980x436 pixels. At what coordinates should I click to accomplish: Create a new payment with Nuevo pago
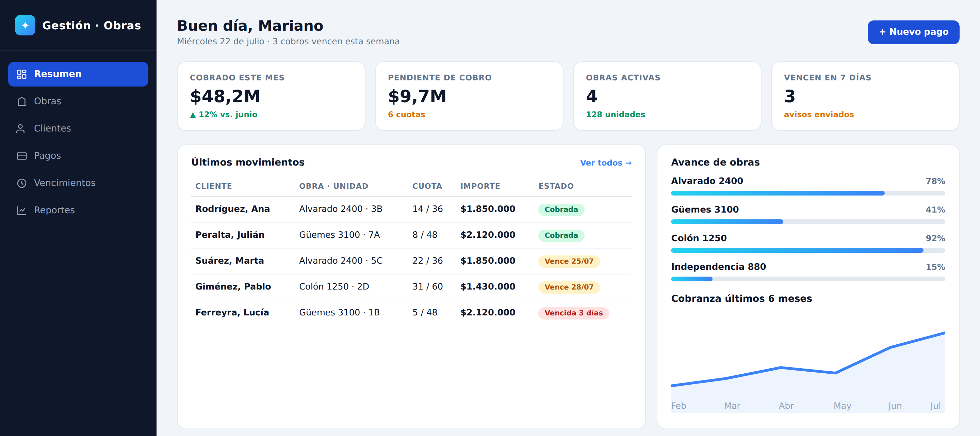(x=913, y=32)
